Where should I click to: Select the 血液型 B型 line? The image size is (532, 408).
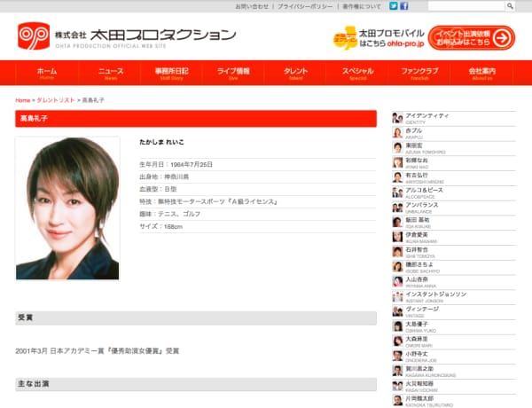[x=158, y=189]
